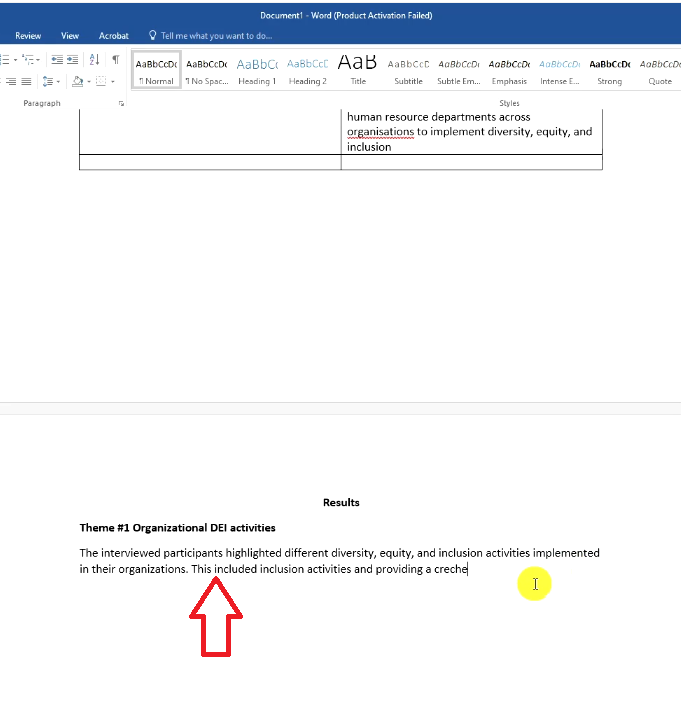
Task: Align text to the right
Action: click(x=11, y=82)
